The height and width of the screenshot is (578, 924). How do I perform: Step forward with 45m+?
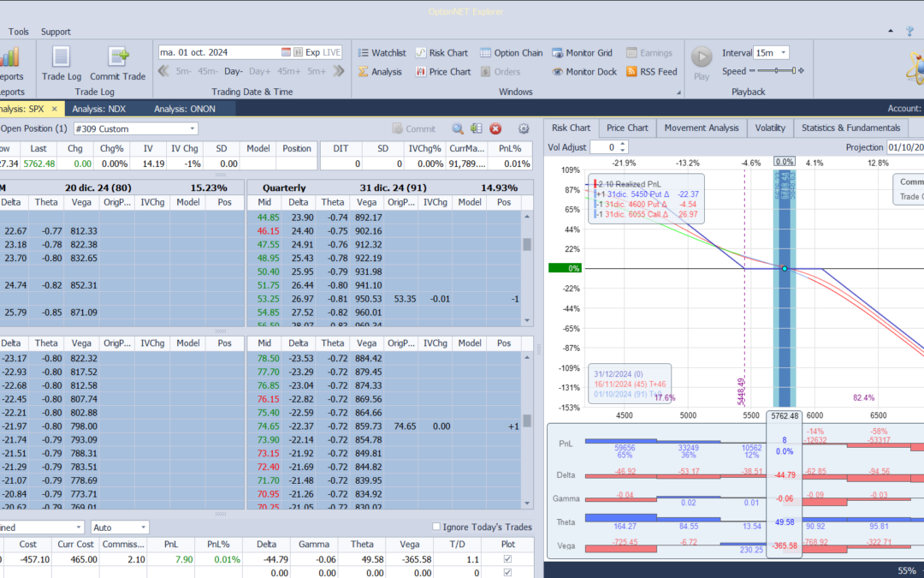tap(289, 71)
